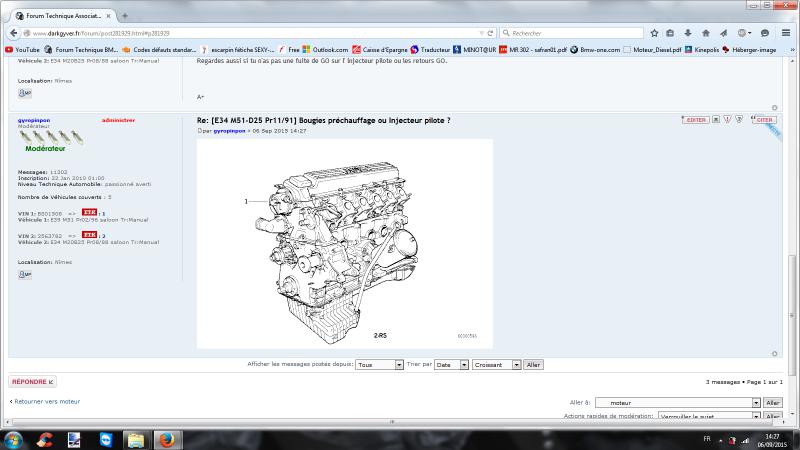Click the engine diagram image

(x=345, y=243)
